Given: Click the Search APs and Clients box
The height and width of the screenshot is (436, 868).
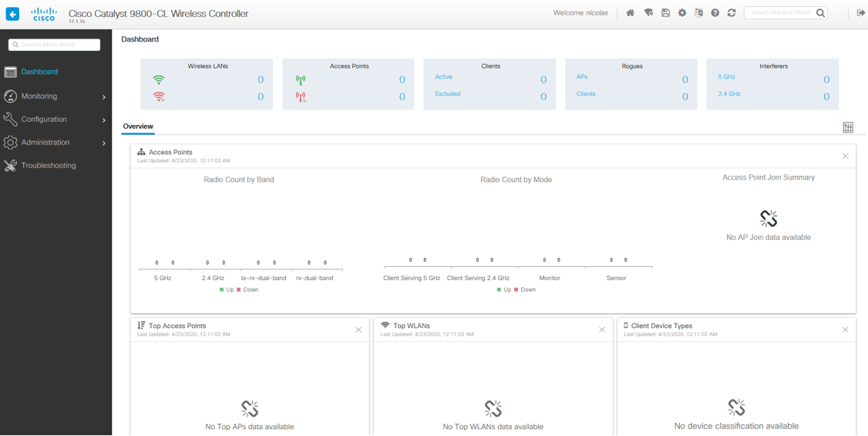Looking at the screenshot, I should (780, 13).
